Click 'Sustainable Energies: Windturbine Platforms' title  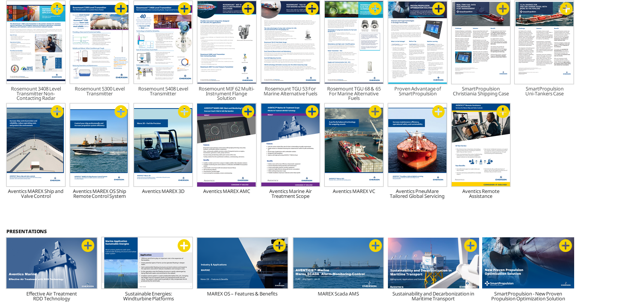(148, 296)
